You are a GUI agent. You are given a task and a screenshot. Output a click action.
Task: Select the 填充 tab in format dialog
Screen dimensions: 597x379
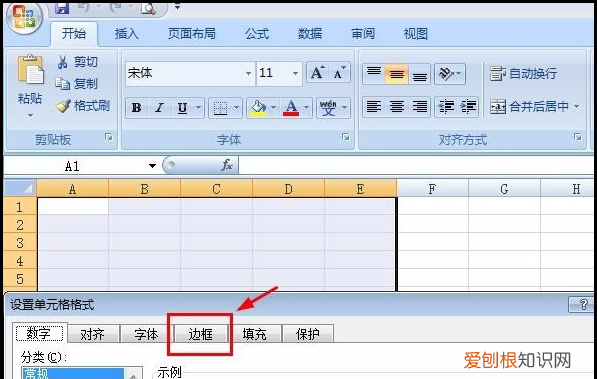click(x=254, y=334)
